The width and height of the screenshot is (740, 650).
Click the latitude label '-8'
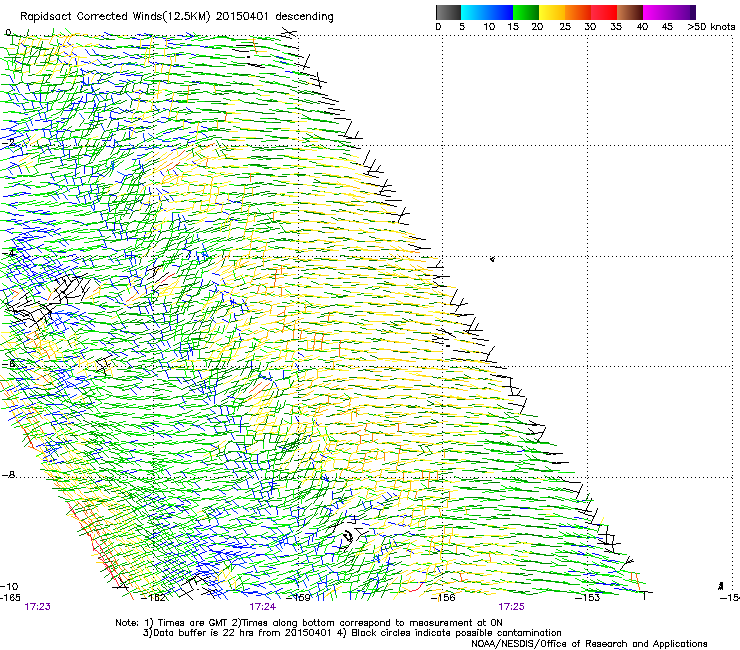9,475
